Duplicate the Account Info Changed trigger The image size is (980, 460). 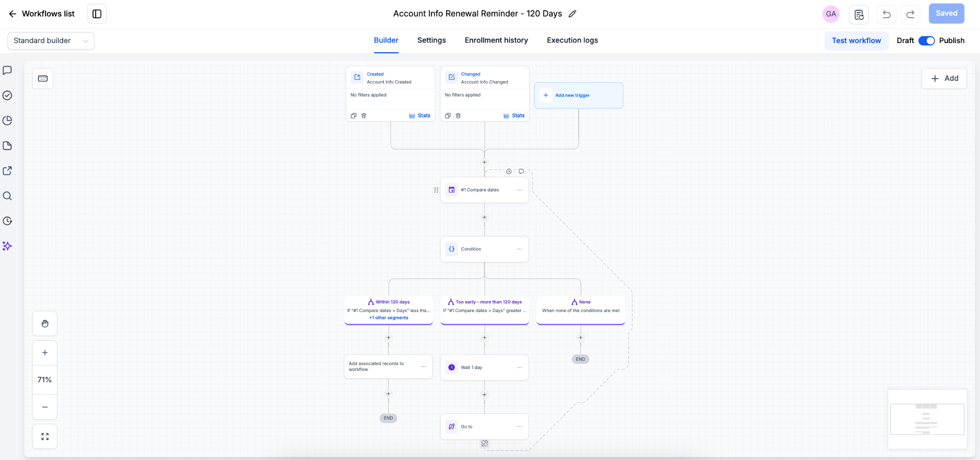point(448,115)
